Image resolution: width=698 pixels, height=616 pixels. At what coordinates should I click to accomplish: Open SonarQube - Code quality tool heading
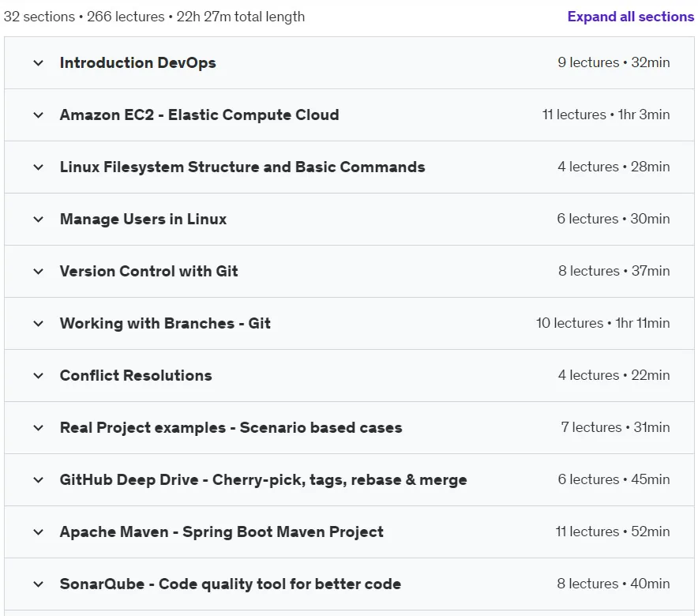point(230,584)
